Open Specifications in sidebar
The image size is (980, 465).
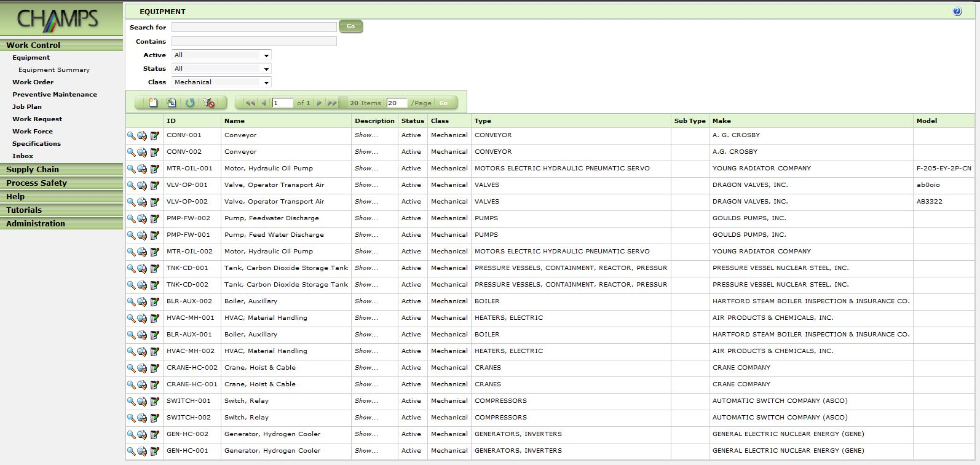coord(37,144)
